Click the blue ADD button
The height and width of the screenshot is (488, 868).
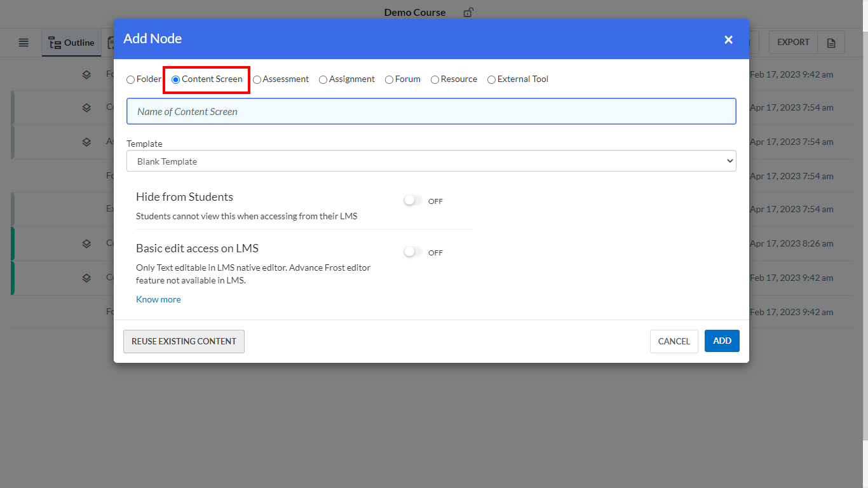coord(722,341)
